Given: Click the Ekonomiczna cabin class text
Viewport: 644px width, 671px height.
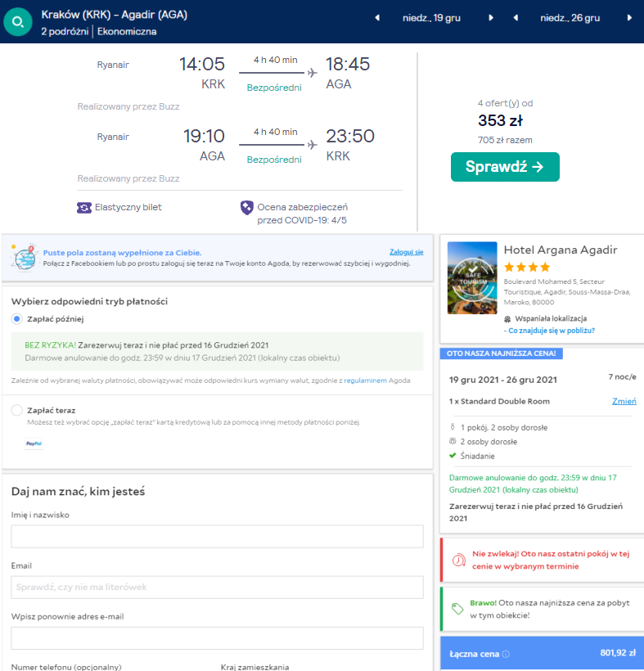Looking at the screenshot, I should click(127, 32).
